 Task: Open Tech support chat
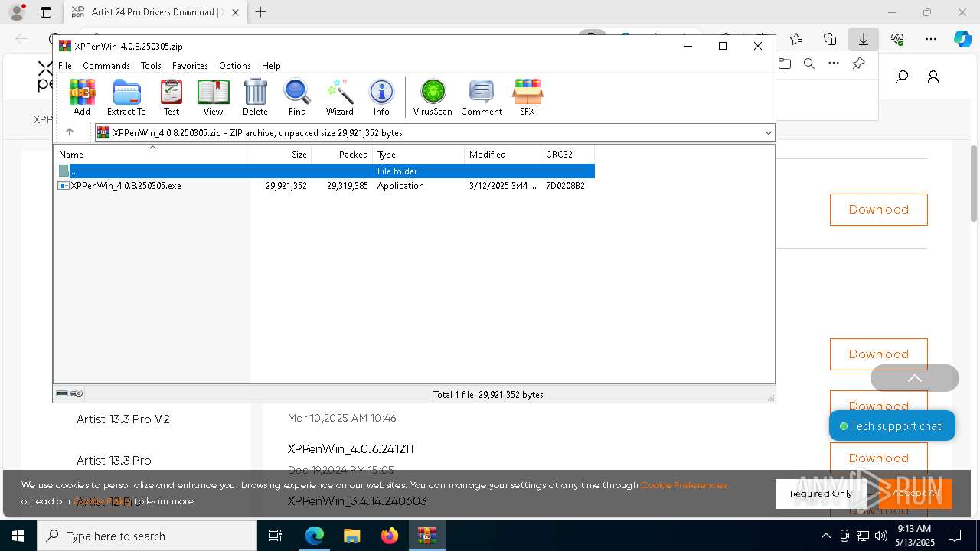click(x=892, y=426)
